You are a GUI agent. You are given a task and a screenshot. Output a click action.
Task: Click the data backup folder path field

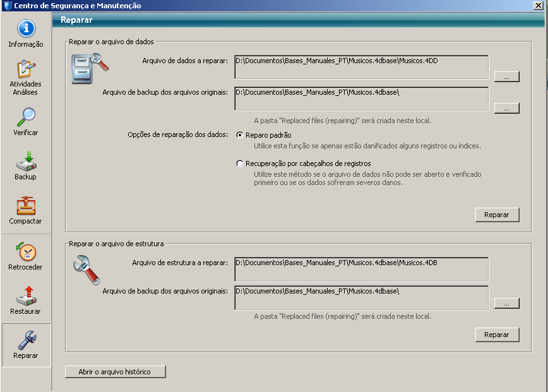click(x=362, y=98)
